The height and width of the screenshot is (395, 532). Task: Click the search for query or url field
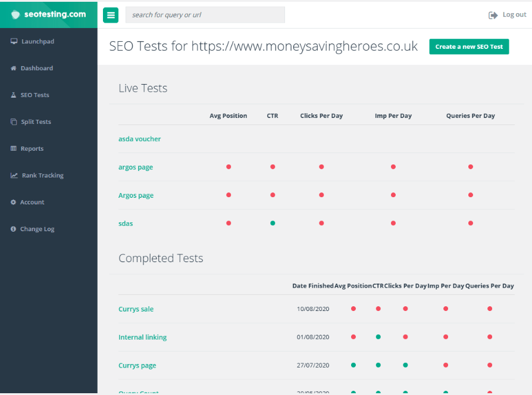click(x=205, y=14)
